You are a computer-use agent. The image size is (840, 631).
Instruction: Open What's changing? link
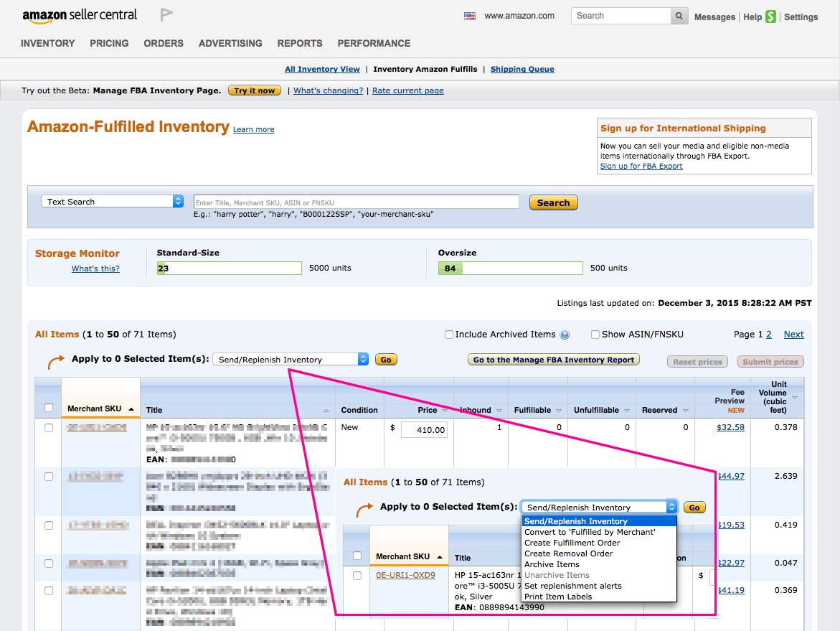[x=328, y=90]
